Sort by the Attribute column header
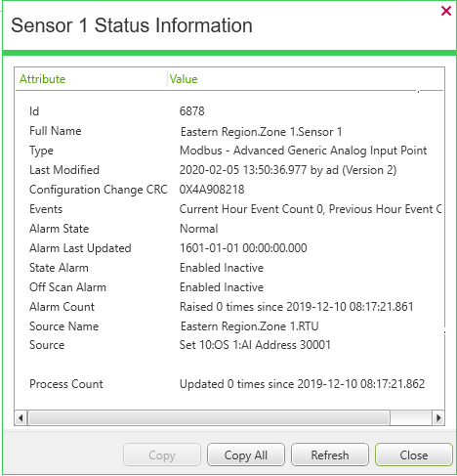 click(91, 79)
